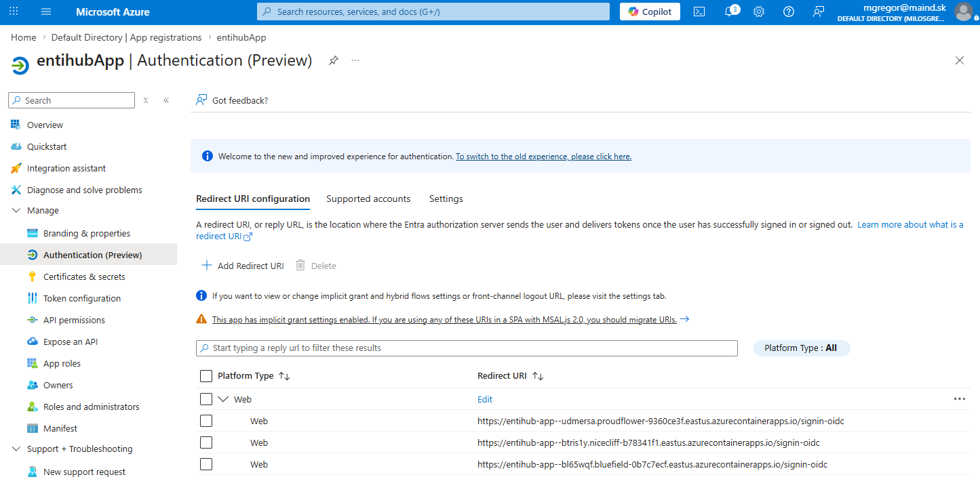Select checkbox for proudflower redirect URI
Screen dimensions: 980x496
(206, 421)
